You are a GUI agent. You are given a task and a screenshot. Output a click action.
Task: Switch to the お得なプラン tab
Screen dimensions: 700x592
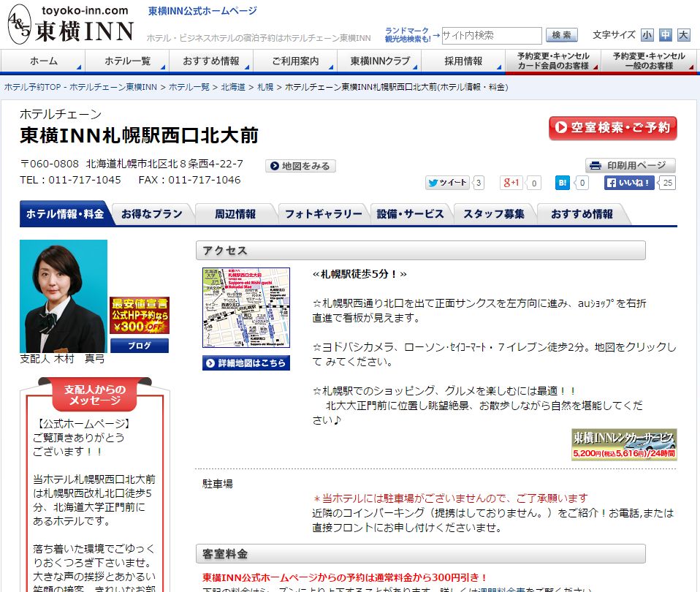point(152,214)
